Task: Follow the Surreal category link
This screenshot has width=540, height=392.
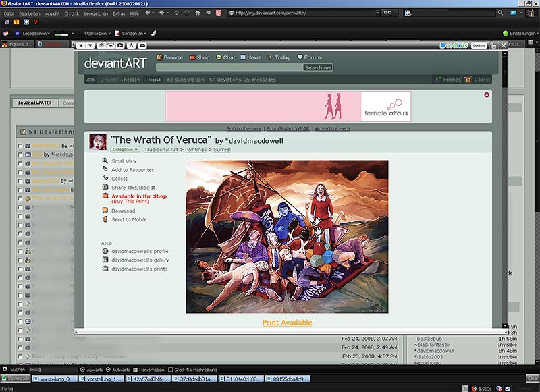Action: (x=222, y=150)
